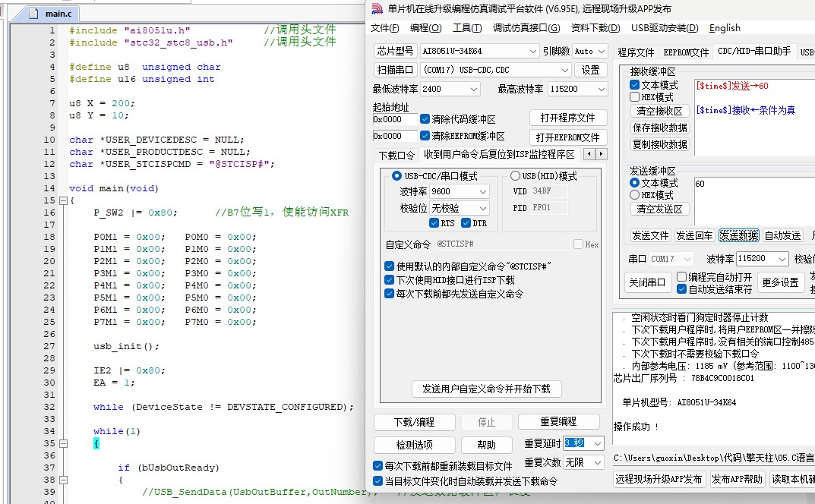Collapse the fold marker at line 38
The image size is (815, 504).
tap(63, 480)
